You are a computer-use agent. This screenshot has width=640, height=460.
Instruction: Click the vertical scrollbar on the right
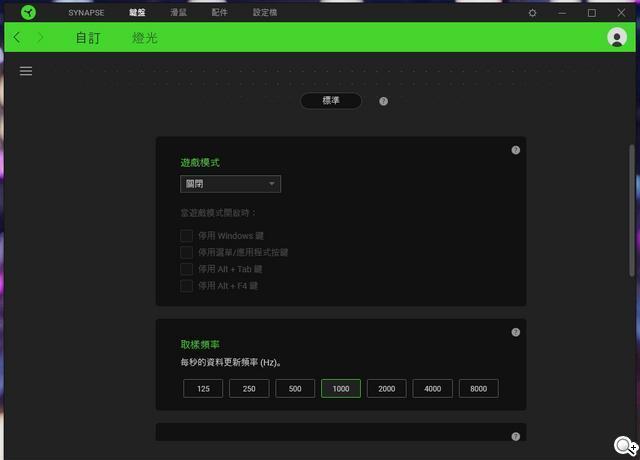click(631, 210)
